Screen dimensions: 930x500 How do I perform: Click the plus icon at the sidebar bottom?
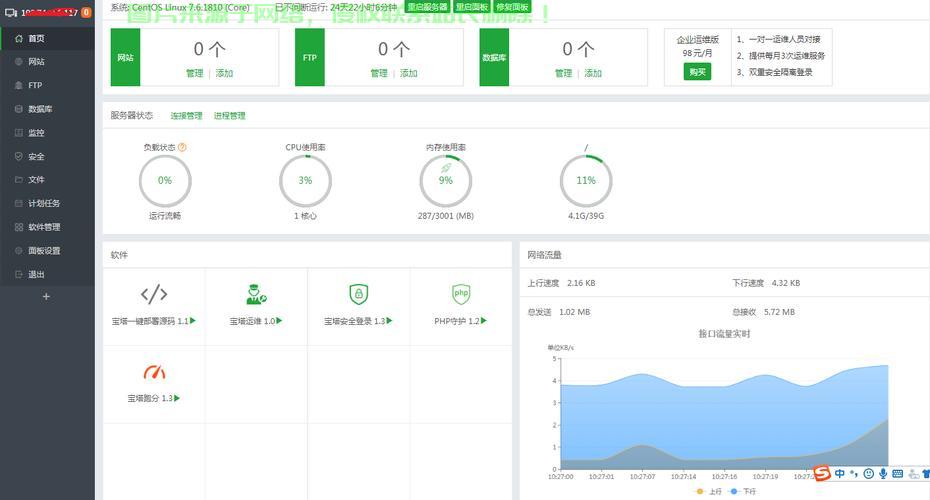pyautogui.click(x=46, y=297)
